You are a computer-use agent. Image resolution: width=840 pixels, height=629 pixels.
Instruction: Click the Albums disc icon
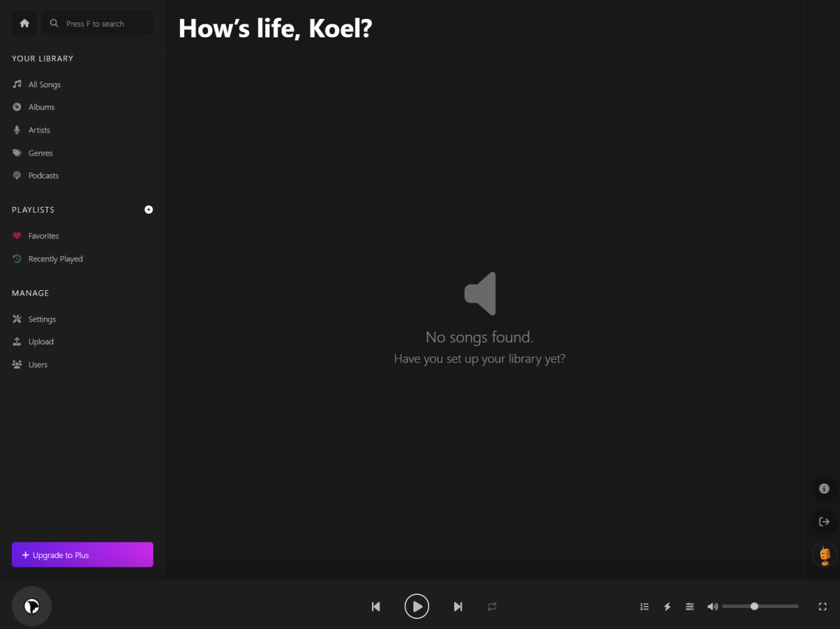[x=17, y=107]
